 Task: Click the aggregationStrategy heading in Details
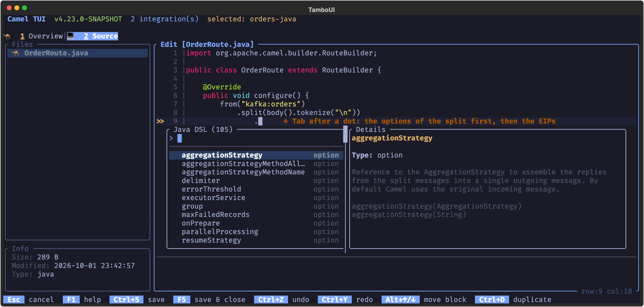pos(392,138)
